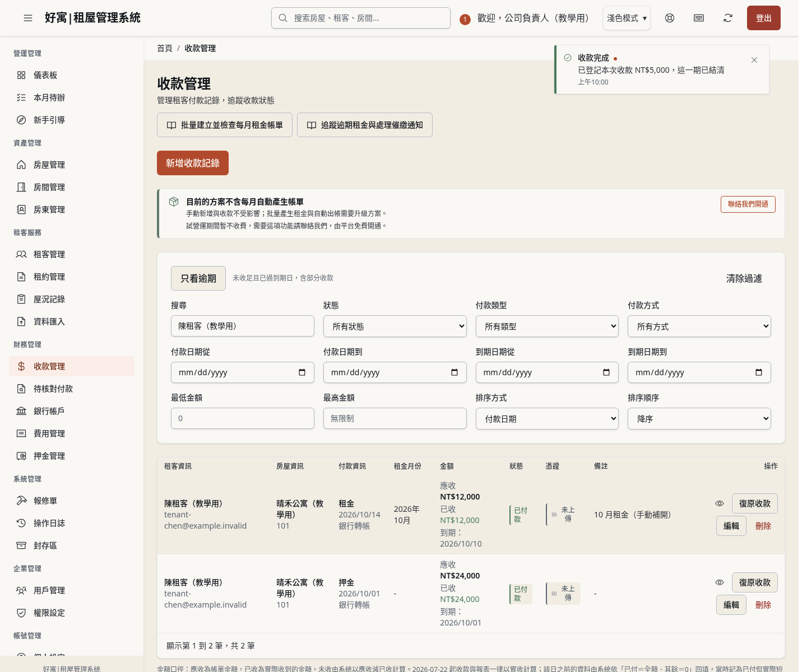Open 操作日誌 in sidebar

[72, 523]
